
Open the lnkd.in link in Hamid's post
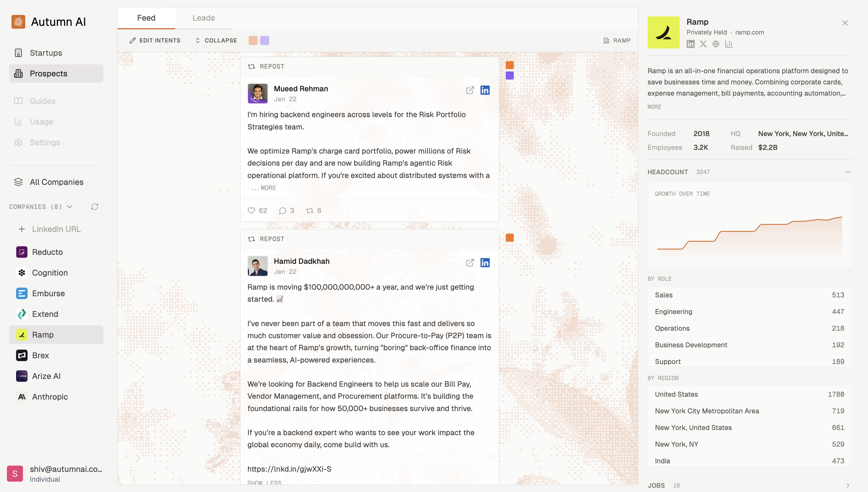[289, 469]
